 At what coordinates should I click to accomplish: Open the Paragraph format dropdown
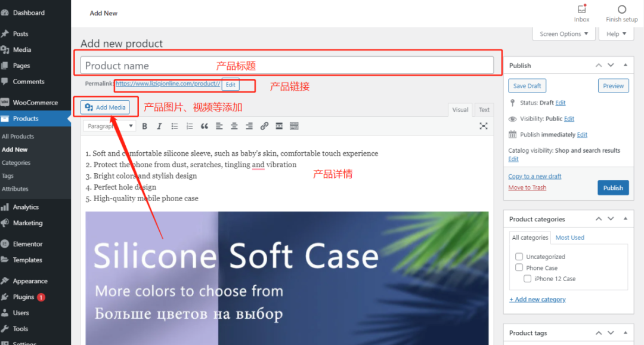[x=110, y=126]
